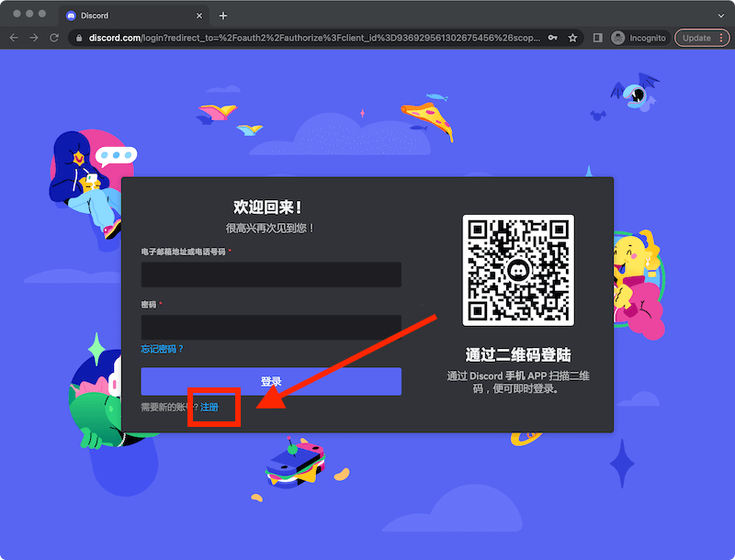This screenshot has width=735, height=560.
Task: Click the forward navigation arrow
Action: point(34,38)
